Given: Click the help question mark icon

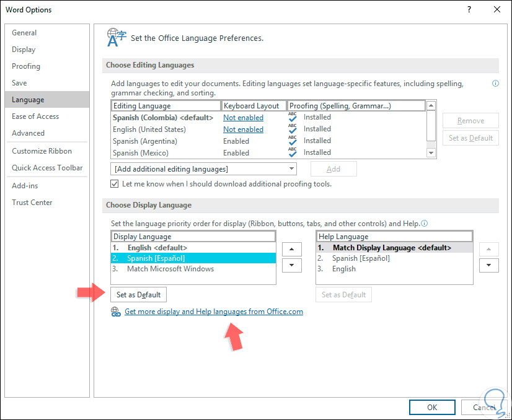Looking at the screenshot, I should tap(469, 9).
